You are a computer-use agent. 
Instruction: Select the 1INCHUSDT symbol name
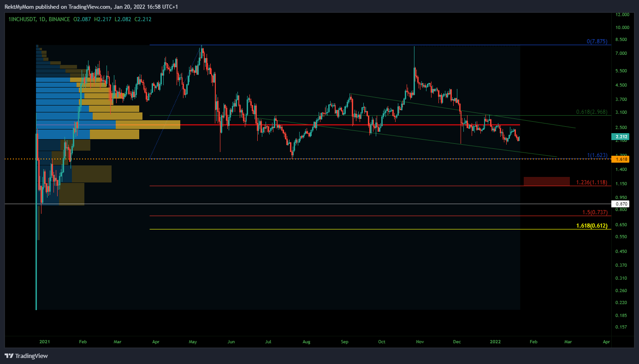(x=22, y=19)
